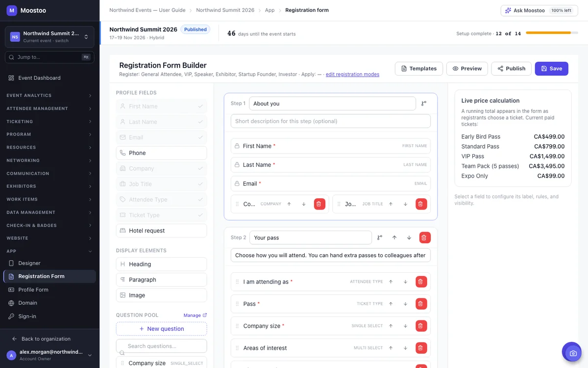Delete the Job Title field in Step 1

[x=421, y=204]
